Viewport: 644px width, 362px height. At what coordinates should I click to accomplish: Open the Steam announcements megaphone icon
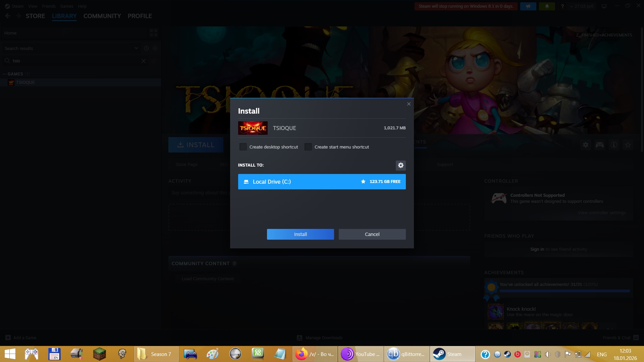tap(528, 6)
